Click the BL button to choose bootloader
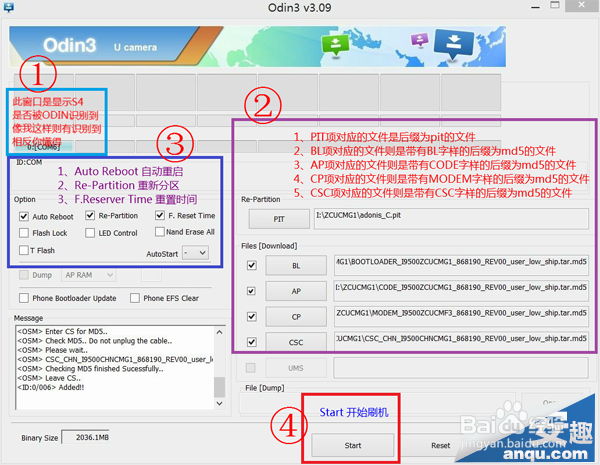Viewport: 600px width, 465px height. [x=296, y=266]
